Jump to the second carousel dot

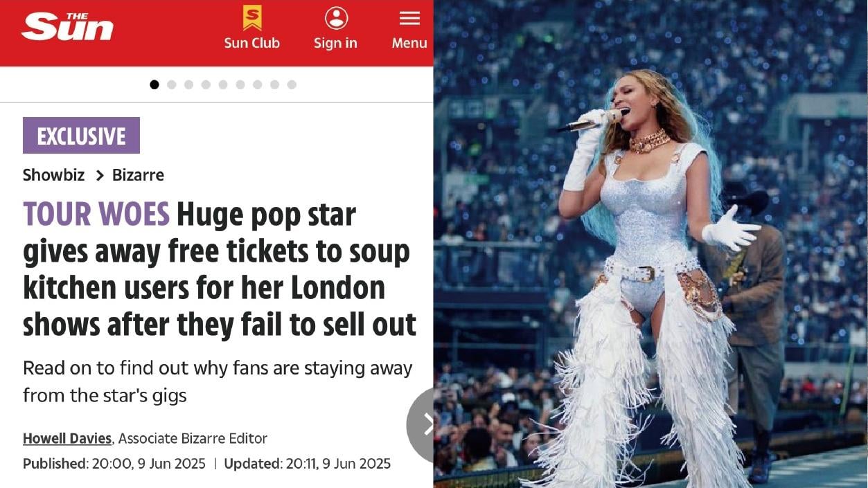[172, 84]
